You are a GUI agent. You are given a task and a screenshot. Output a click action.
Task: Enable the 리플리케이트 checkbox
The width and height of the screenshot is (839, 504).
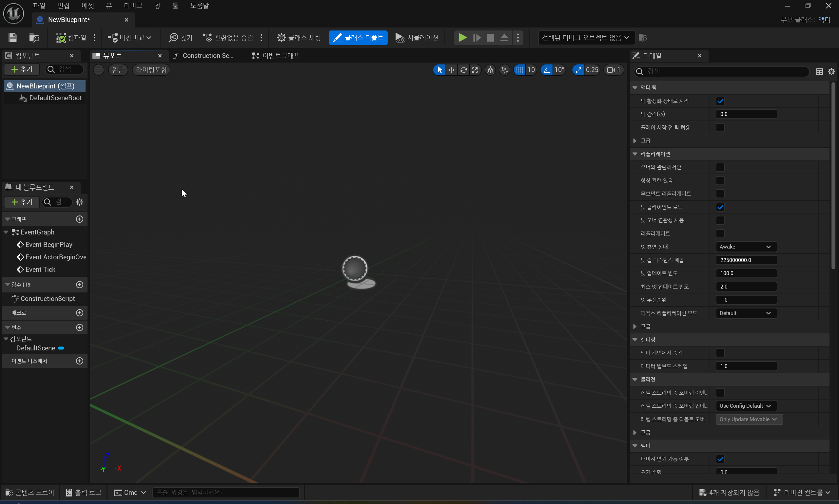tap(720, 233)
